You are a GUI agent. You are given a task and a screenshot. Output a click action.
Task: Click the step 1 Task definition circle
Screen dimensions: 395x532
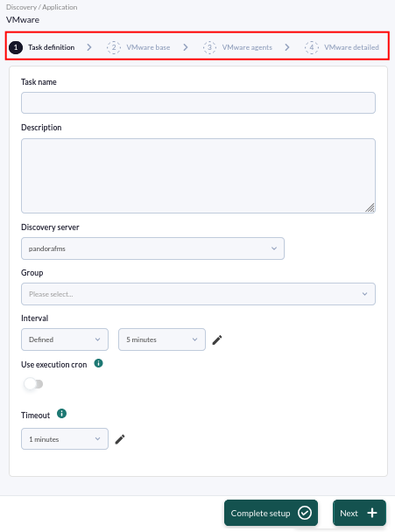(16, 47)
